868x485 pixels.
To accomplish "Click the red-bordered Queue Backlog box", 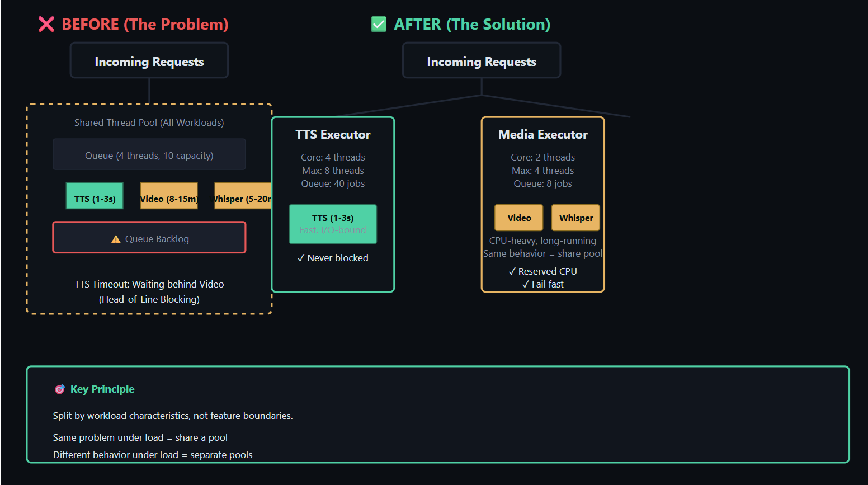I will click(x=149, y=238).
